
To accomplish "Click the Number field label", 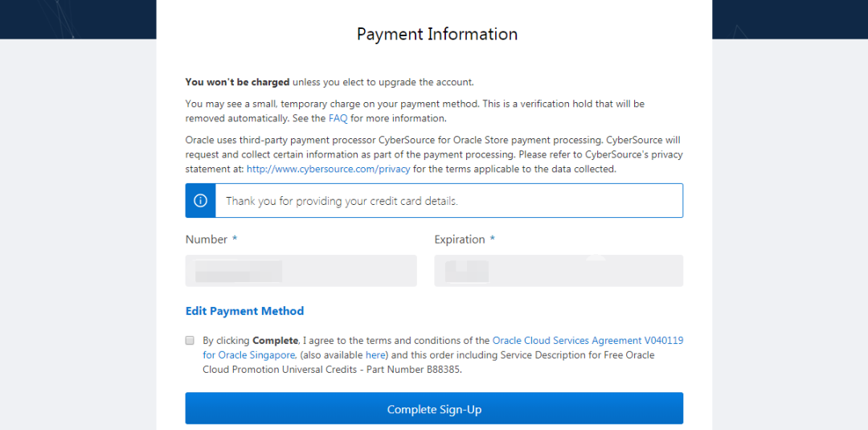I will tap(207, 240).
